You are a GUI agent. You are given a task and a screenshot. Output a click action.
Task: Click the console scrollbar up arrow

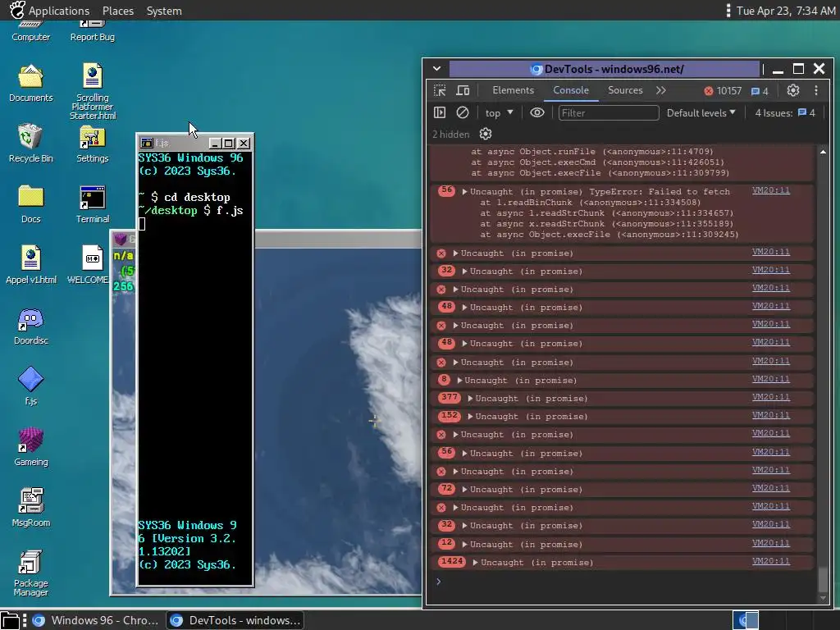pyautogui.click(x=823, y=152)
